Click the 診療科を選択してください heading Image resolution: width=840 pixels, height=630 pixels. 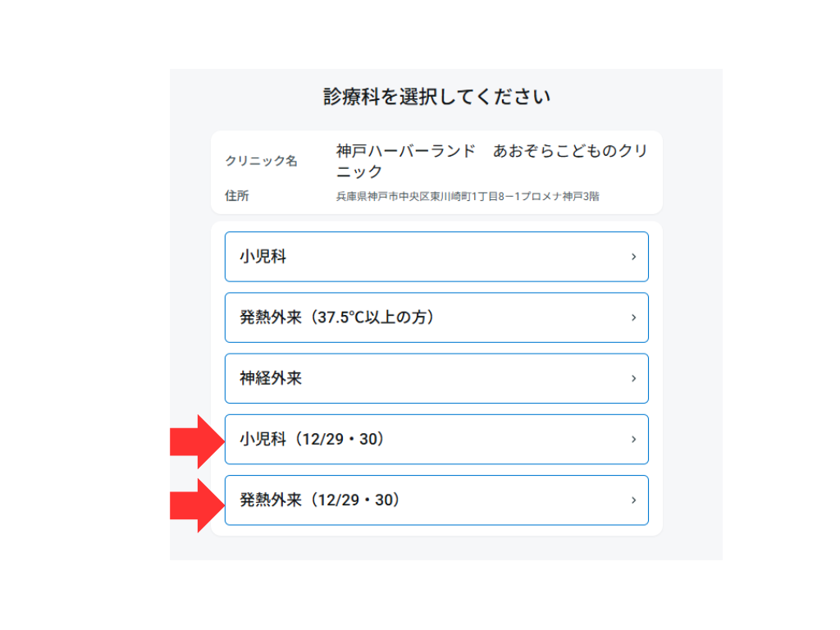tap(436, 97)
